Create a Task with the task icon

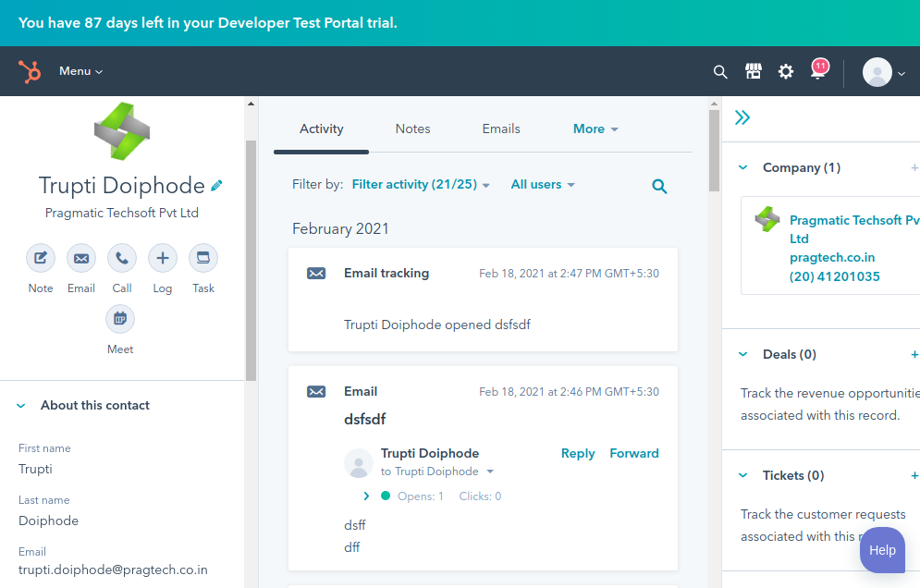click(203, 258)
